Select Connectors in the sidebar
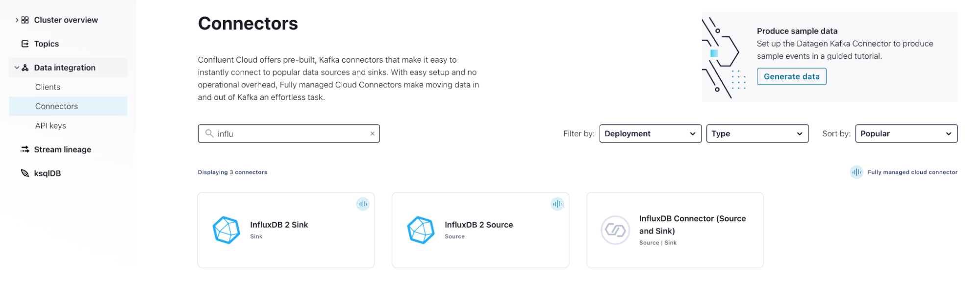980x286 pixels. (x=56, y=106)
